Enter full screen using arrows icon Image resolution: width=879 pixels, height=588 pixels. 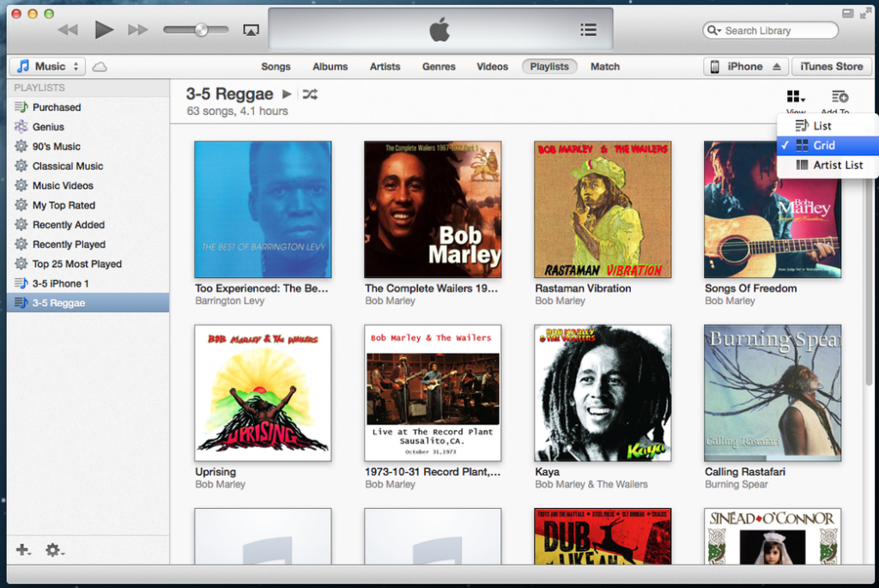tap(865, 14)
